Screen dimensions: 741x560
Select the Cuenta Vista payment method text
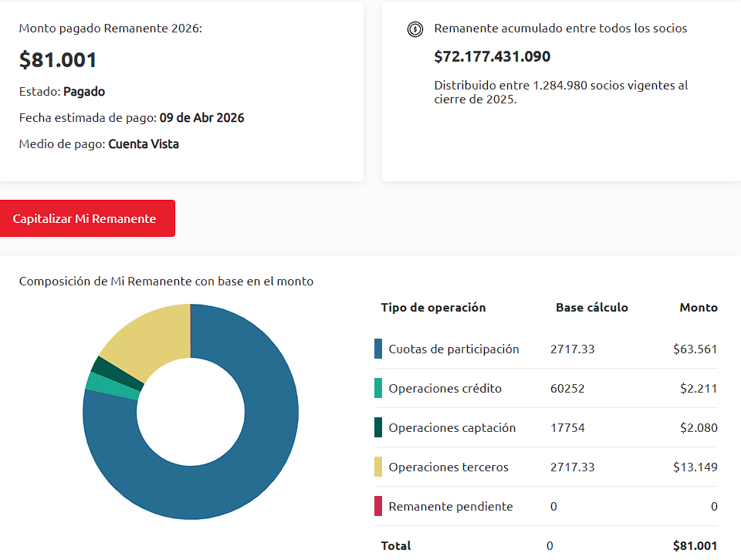144,143
